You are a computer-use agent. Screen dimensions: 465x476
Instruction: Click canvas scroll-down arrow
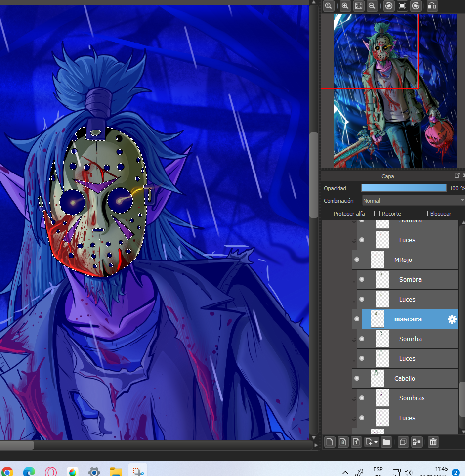point(313,438)
